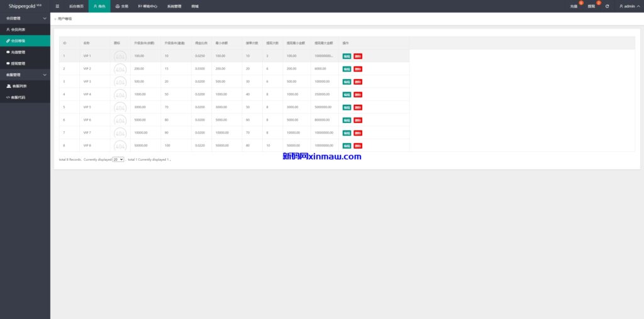
Task: Click the hamburger menu toggle icon
Action: pos(58,6)
